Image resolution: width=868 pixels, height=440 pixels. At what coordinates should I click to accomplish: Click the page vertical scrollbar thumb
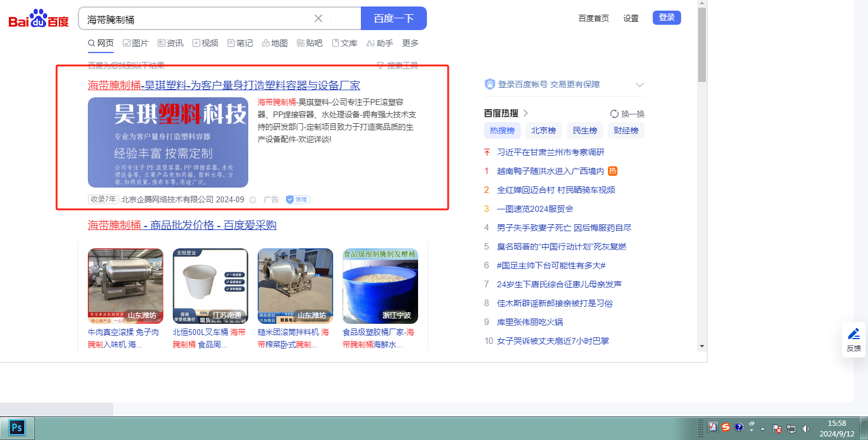pyautogui.click(x=702, y=45)
